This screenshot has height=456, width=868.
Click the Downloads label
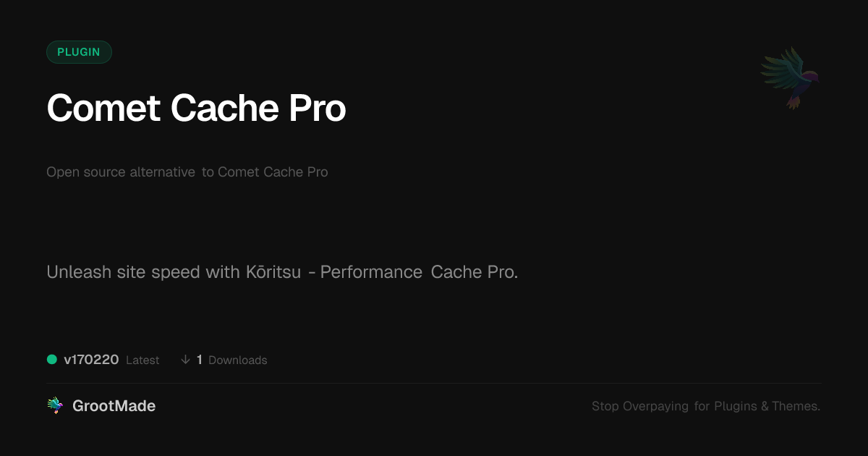click(x=237, y=360)
